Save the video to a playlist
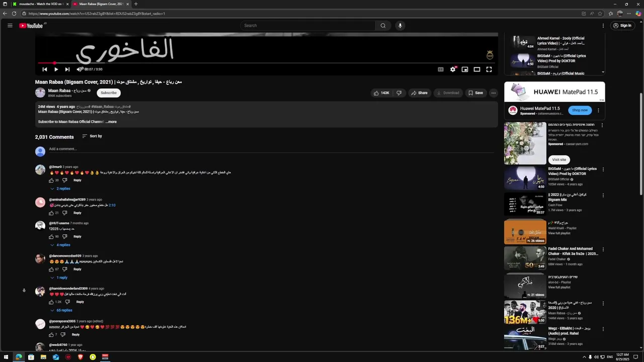 (475, 93)
